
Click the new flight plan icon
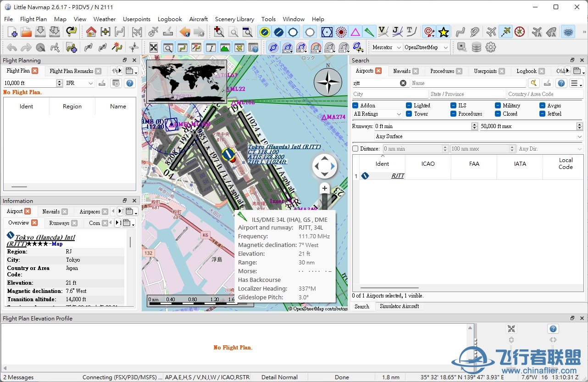click(12, 32)
